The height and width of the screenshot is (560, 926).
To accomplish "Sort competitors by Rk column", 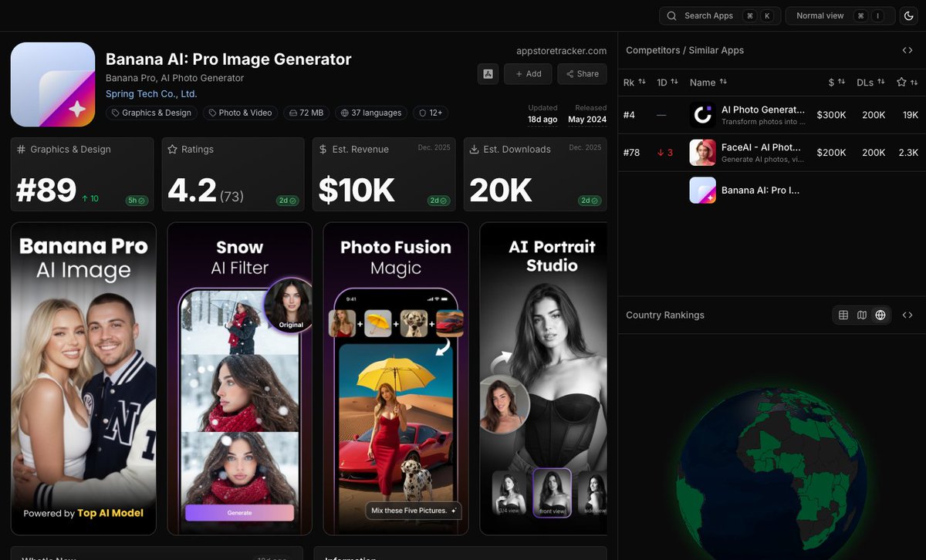I will 634,82.
